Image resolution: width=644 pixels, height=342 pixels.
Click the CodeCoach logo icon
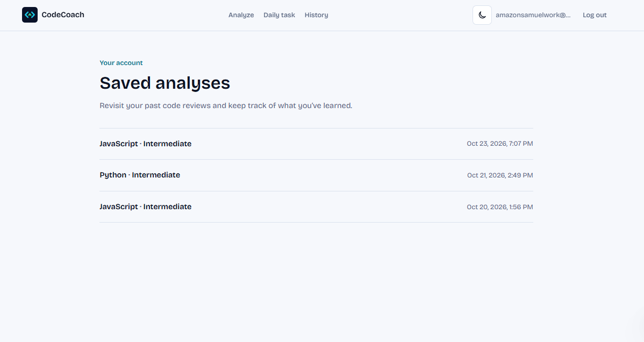pos(30,15)
